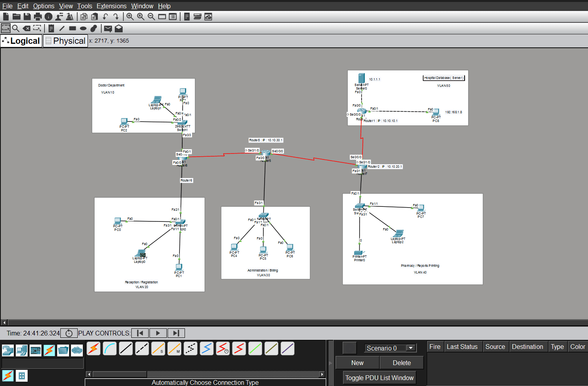Image resolution: width=588 pixels, height=386 pixels.
Task: Click the Zoom In magnifier icon
Action: pos(130,17)
